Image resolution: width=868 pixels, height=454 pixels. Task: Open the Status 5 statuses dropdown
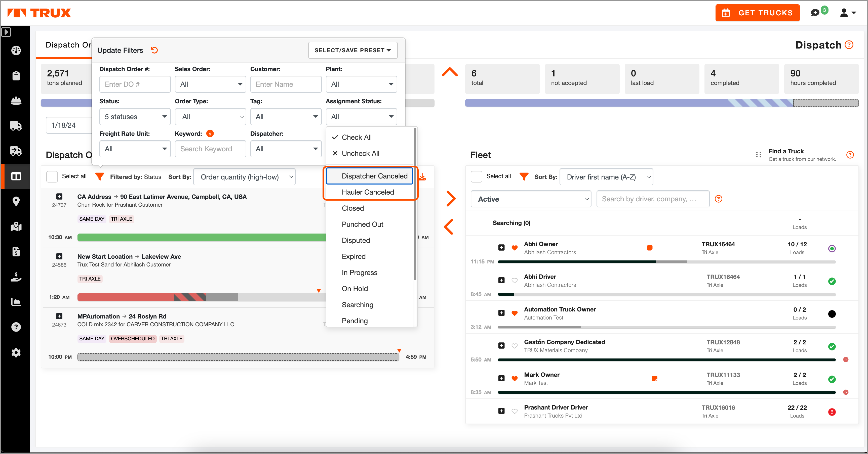pyautogui.click(x=135, y=117)
